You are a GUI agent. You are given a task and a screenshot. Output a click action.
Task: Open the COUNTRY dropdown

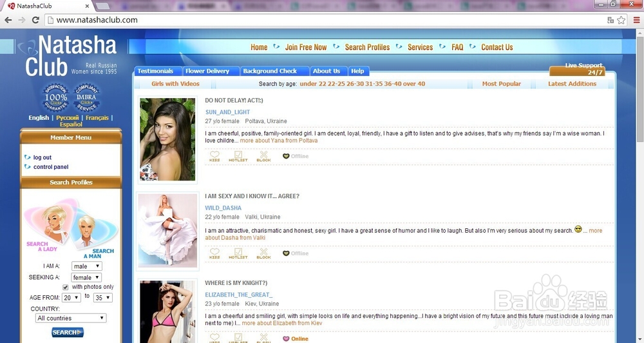tap(71, 318)
